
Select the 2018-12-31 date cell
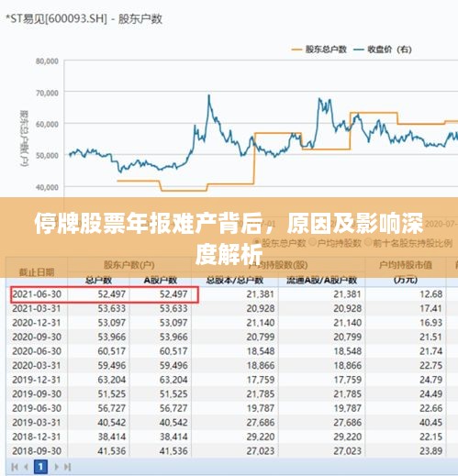[37, 437]
